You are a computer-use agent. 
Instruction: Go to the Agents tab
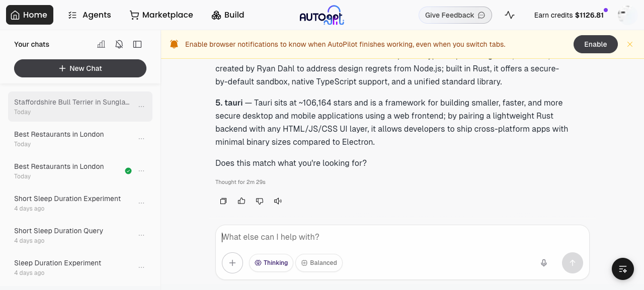point(90,15)
